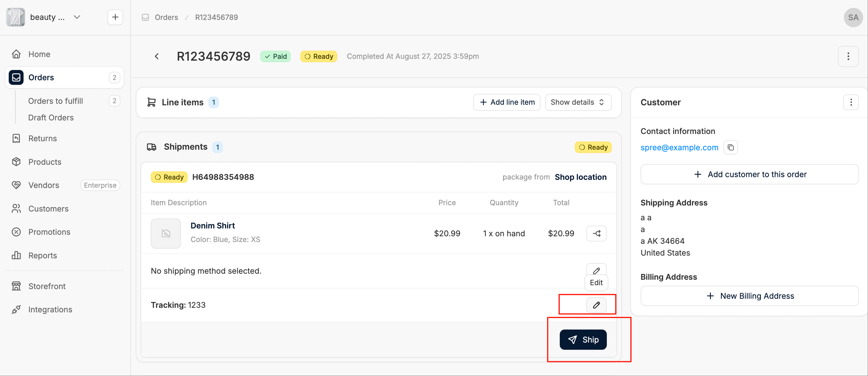The width and height of the screenshot is (868, 376).
Task: Open the order actions three-dot menu
Action: pyautogui.click(x=848, y=56)
